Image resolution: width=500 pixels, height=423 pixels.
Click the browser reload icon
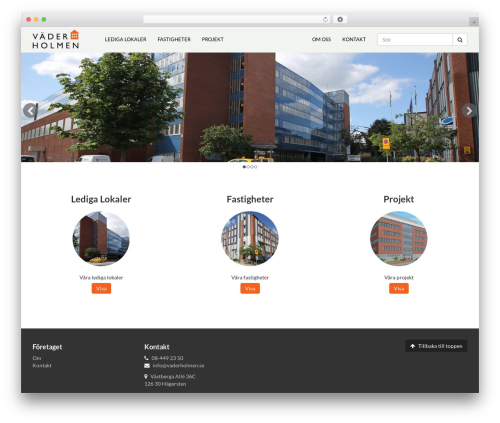point(325,19)
